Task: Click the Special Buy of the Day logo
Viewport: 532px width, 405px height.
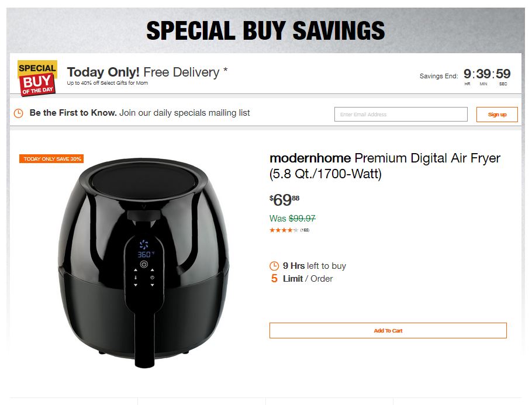Action: pyautogui.click(x=37, y=78)
